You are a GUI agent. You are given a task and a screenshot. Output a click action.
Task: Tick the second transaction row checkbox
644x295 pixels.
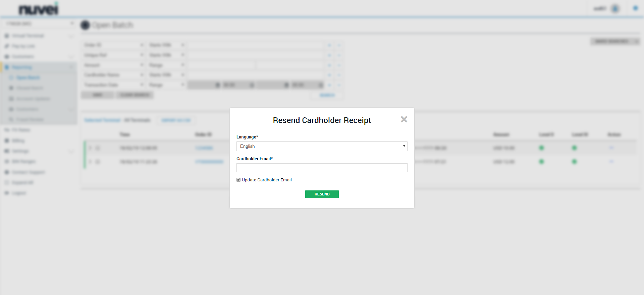(98, 162)
